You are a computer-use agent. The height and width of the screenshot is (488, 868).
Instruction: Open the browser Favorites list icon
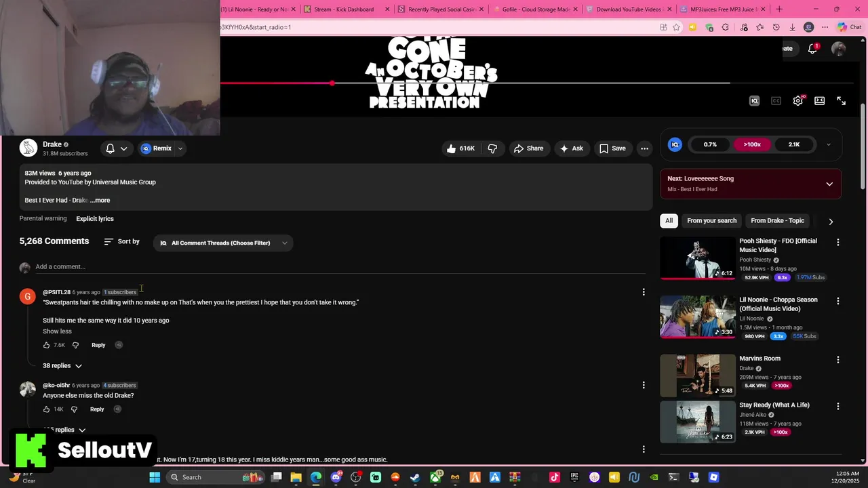tap(760, 27)
